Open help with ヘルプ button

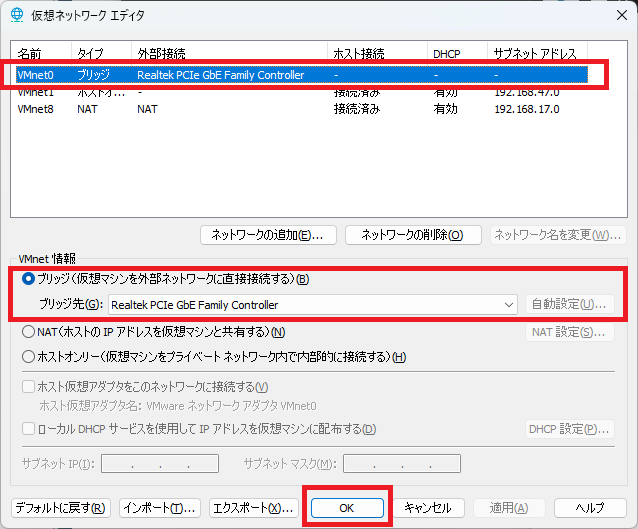point(589,508)
